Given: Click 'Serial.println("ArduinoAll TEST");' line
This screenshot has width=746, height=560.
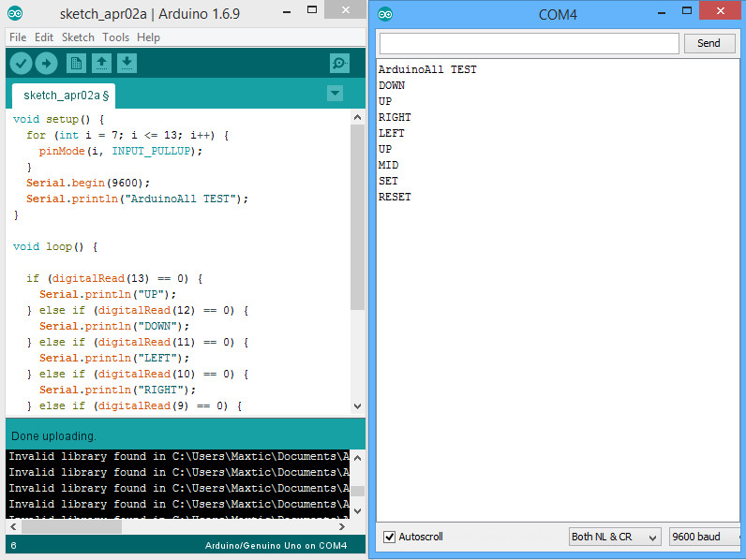Looking at the screenshot, I should pos(137,199).
